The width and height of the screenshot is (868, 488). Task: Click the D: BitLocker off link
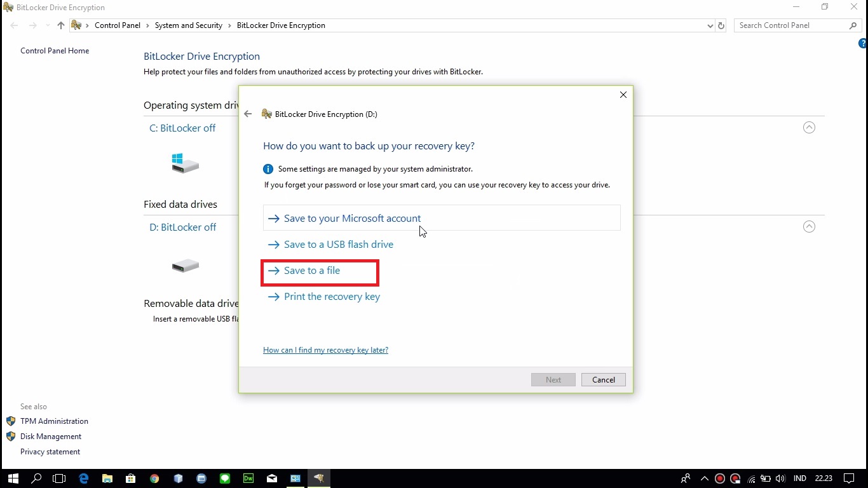click(x=183, y=227)
